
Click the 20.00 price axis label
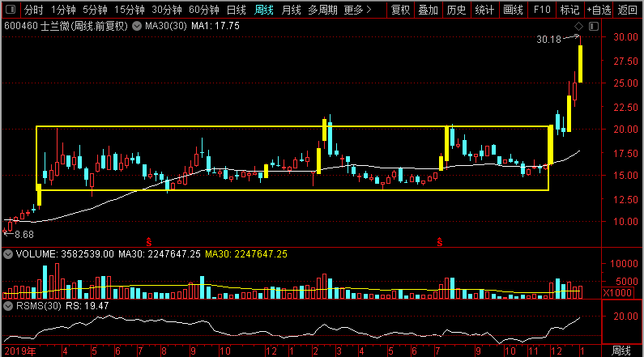(x=625, y=130)
